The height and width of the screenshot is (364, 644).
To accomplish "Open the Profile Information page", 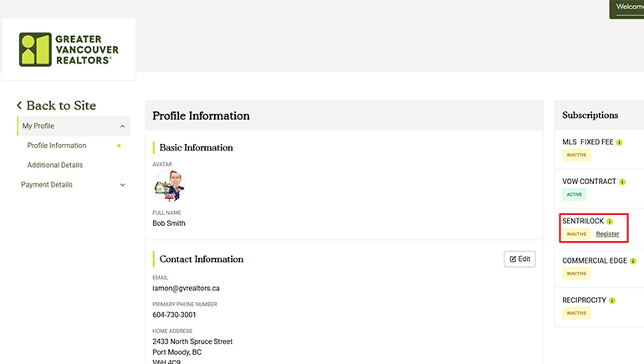I will point(57,146).
